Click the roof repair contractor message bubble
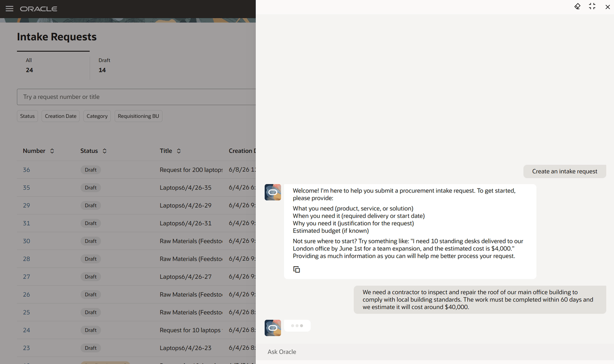 (480, 300)
